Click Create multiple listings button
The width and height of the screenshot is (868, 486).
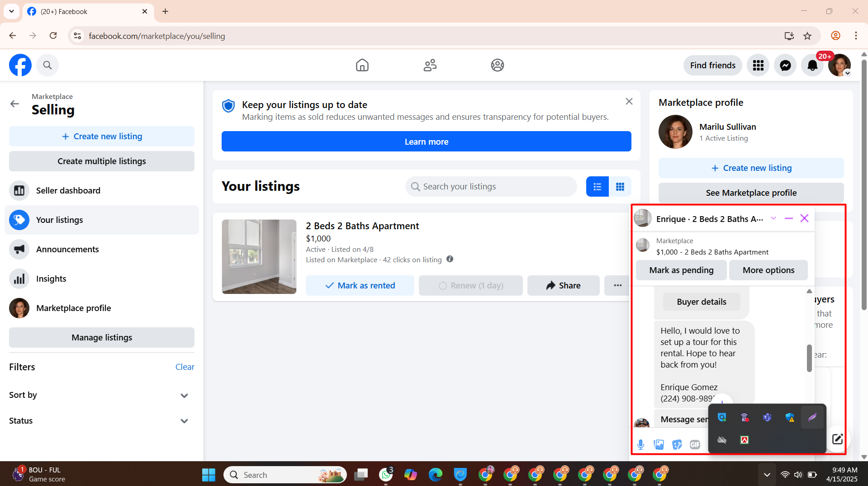click(x=102, y=161)
